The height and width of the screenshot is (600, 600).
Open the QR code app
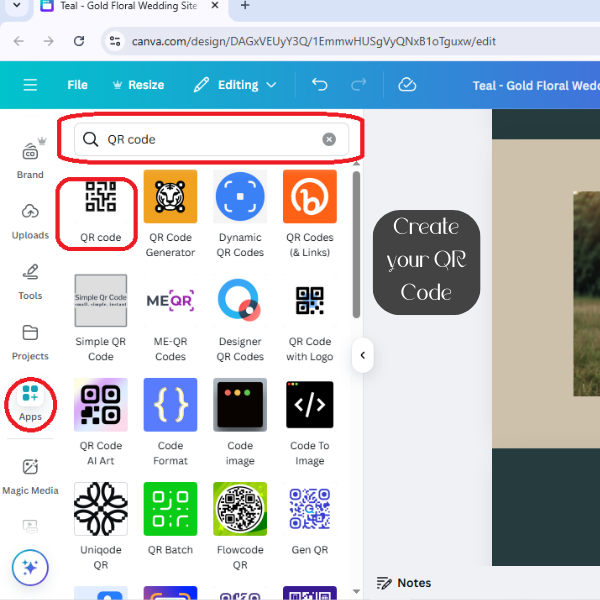click(100, 208)
